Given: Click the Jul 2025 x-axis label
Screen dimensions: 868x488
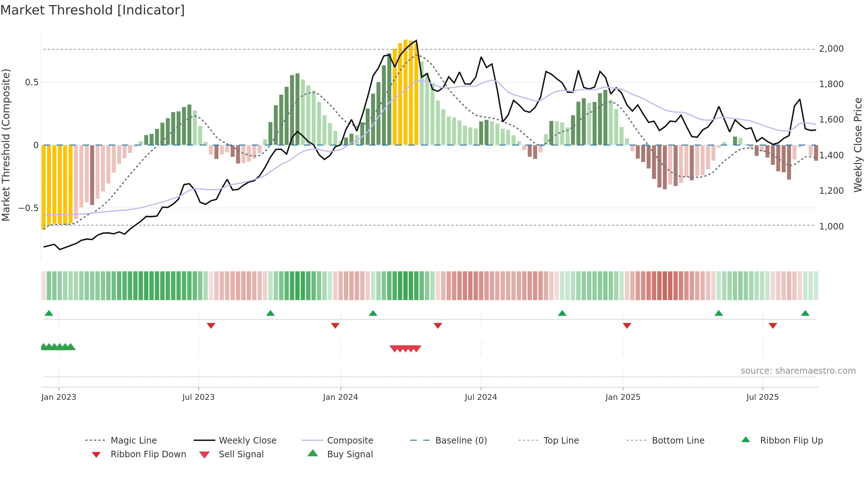Looking at the screenshot, I should 762,397.
